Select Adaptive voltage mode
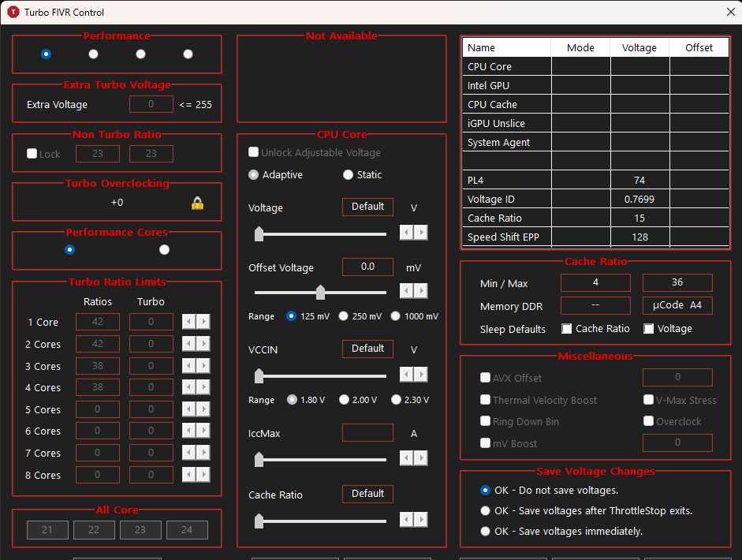The image size is (742, 560). 254,174
